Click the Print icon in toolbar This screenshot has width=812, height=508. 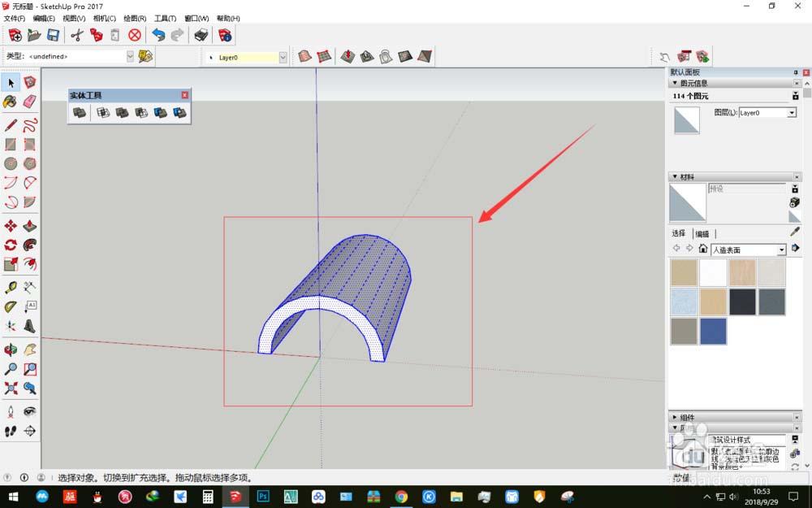click(x=201, y=35)
